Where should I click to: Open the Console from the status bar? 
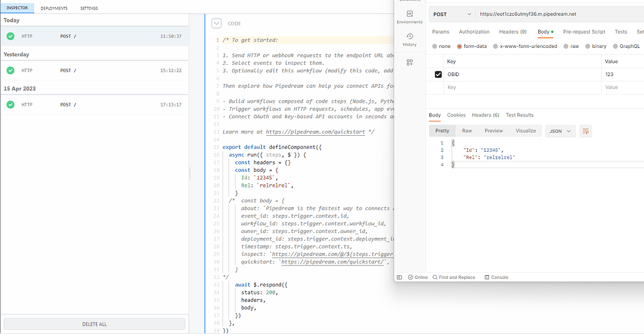(x=497, y=277)
